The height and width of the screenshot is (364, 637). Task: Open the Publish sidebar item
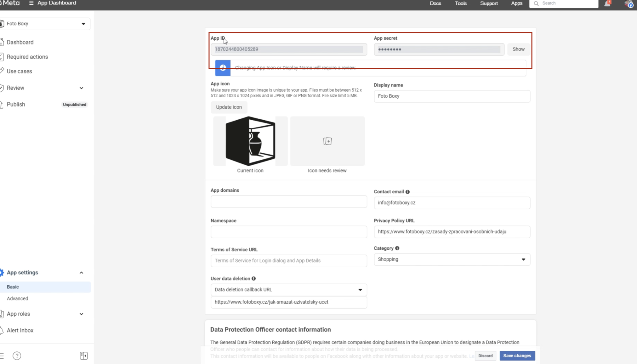pyautogui.click(x=16, y=104)
